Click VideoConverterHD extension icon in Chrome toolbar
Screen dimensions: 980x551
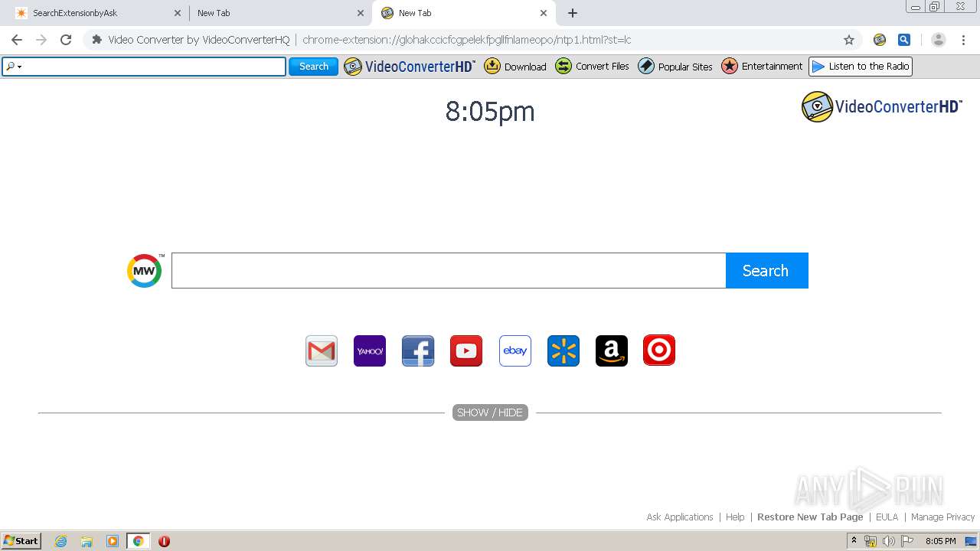pyautogui.click(x=880, y=40)
